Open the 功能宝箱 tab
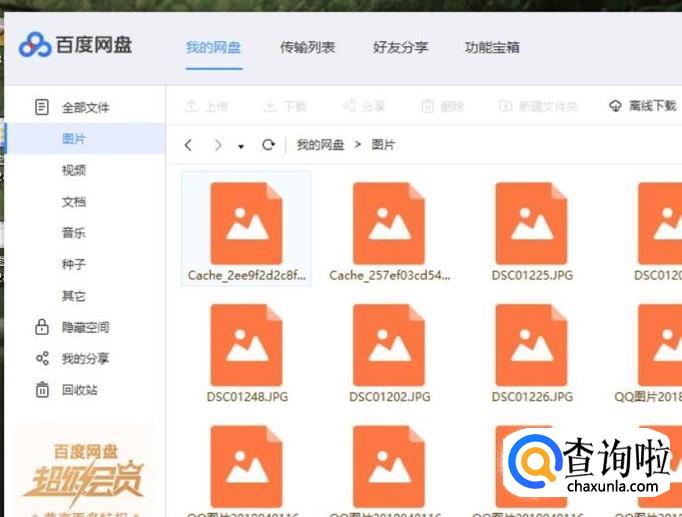 [492, 47]
